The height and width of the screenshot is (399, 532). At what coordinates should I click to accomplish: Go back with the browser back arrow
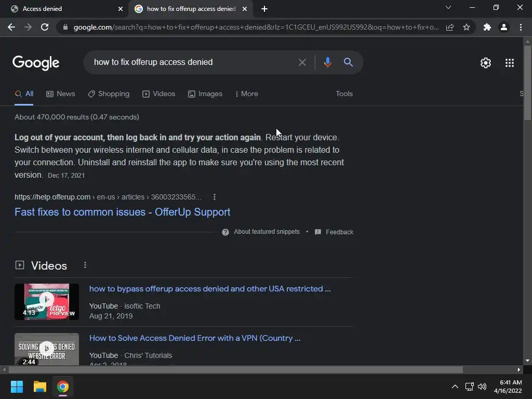[11, 27]
